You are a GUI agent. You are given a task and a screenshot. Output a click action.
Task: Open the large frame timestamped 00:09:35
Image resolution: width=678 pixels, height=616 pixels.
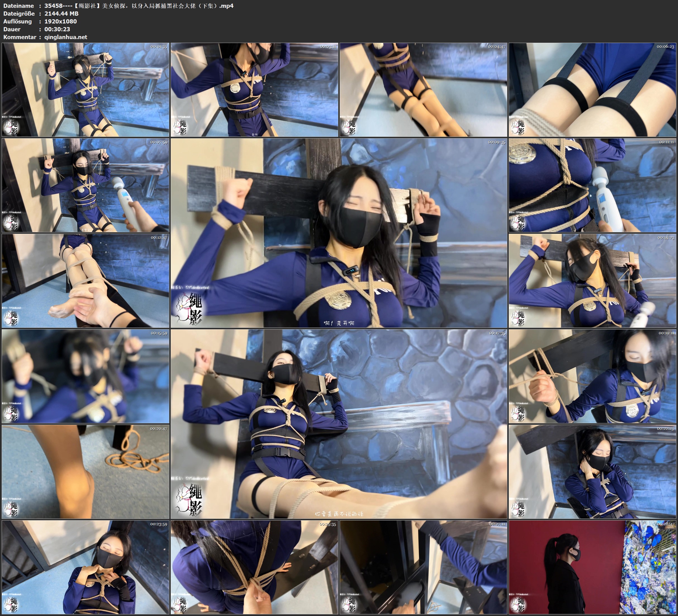[339, 233]
